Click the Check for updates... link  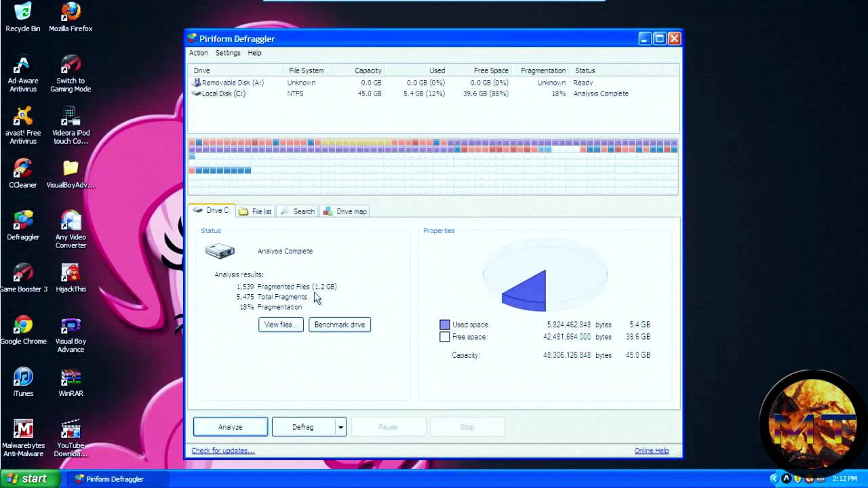pos(223,451)
